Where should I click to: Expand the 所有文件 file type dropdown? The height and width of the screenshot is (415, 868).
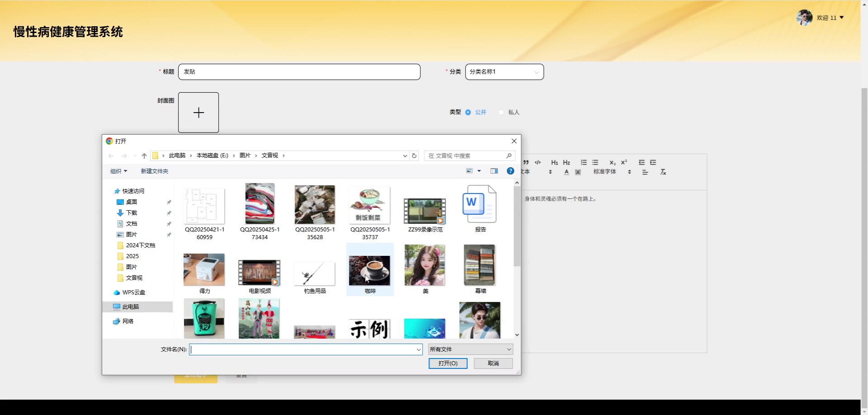tap(470, 349)
